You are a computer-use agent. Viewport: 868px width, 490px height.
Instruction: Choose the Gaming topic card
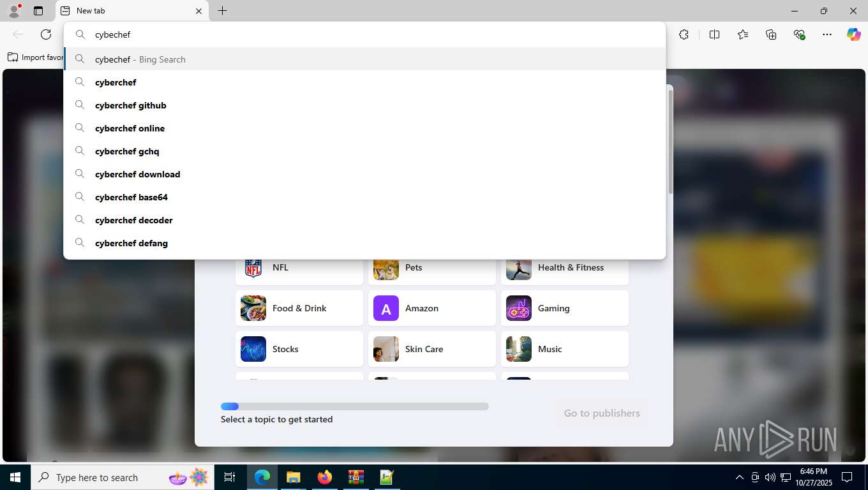point(565,308)
